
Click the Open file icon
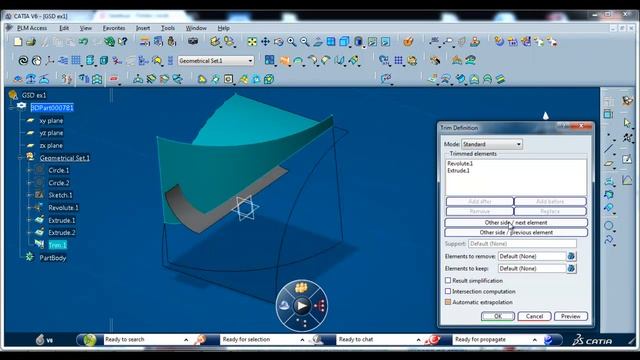tap(31, 42)
